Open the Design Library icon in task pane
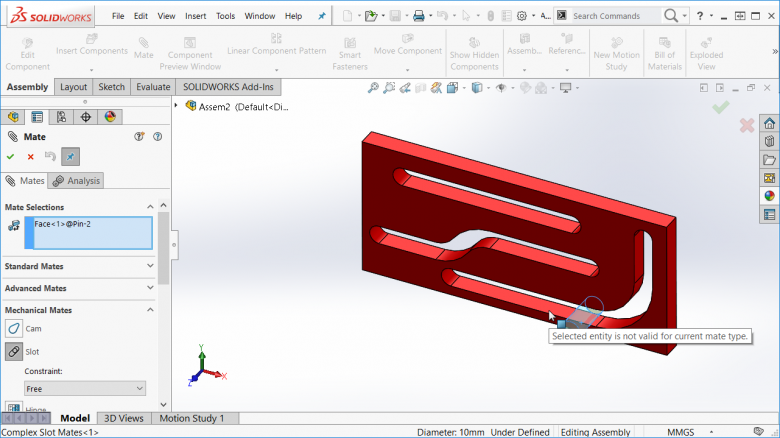 [x=770, y=141]
